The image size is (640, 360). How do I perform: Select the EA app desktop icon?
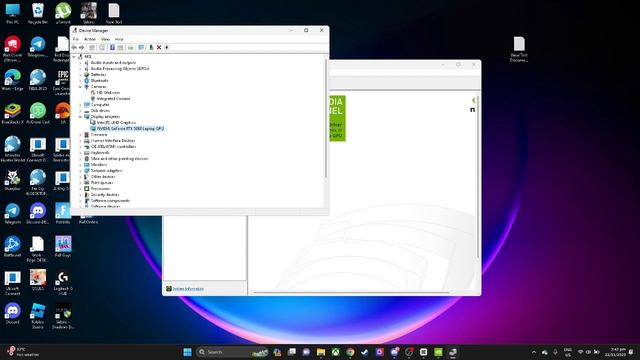63,113
